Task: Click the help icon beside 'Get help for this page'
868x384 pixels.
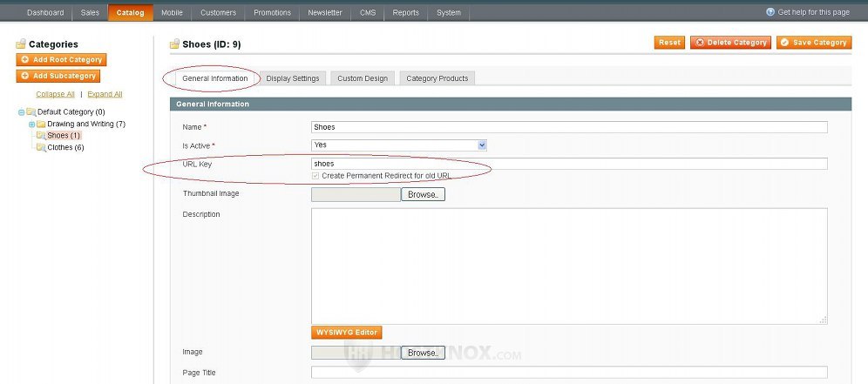Action: click(x=770, y=12)
